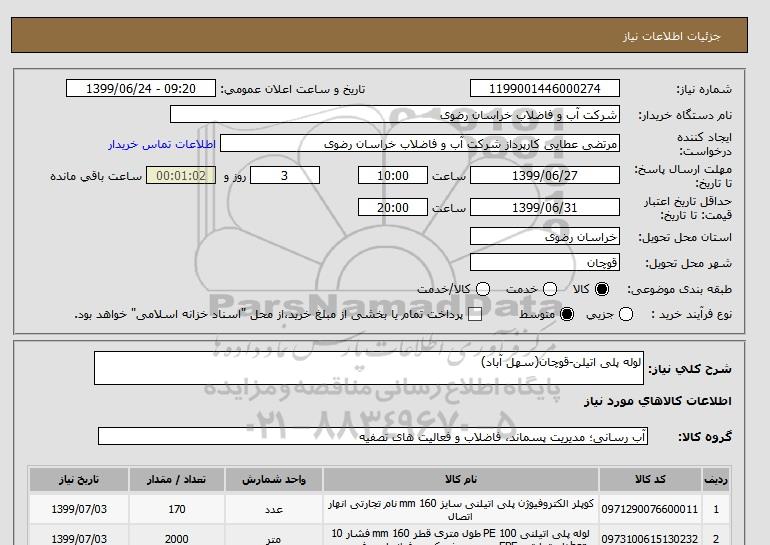This screenshot has width=770, height=545.
Task: Click the کوپلر الکتروفیوژن item name cell
Action: (x=461, y=510)
